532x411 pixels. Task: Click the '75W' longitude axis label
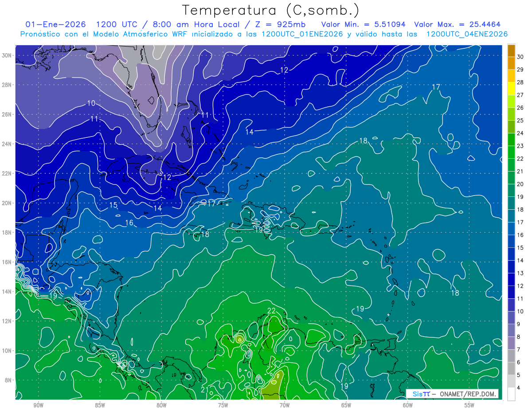[223, 406]
